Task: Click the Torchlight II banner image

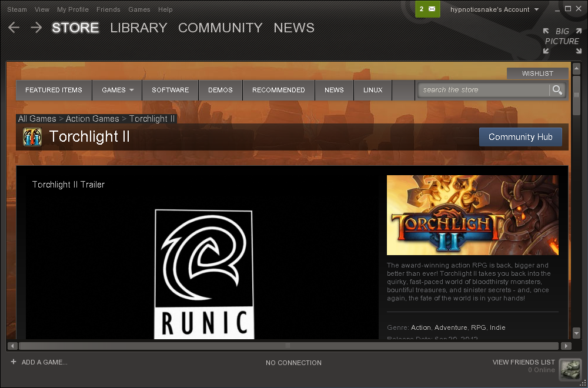Action: pos(473,215)
